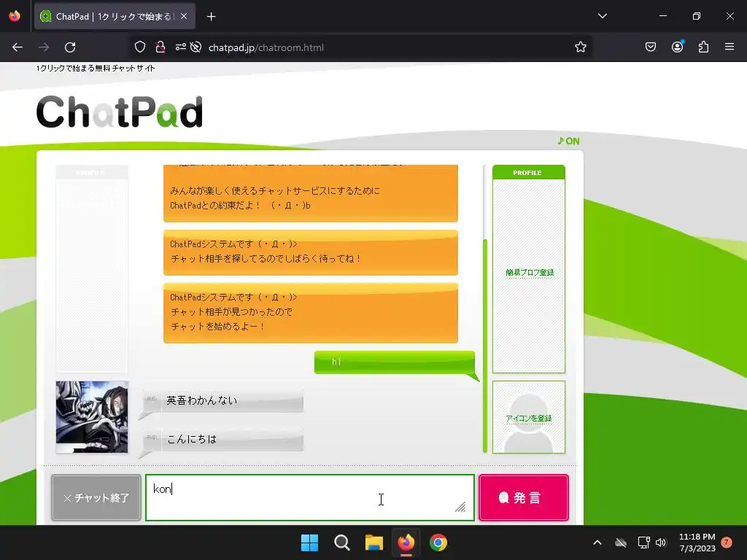Open the Windows Start menu

[309, 542]
